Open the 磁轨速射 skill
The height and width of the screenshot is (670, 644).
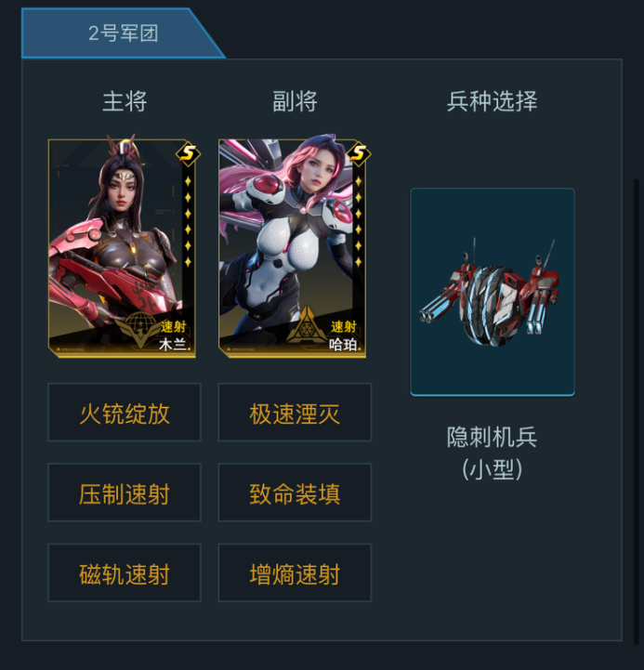tap(125, 572)
